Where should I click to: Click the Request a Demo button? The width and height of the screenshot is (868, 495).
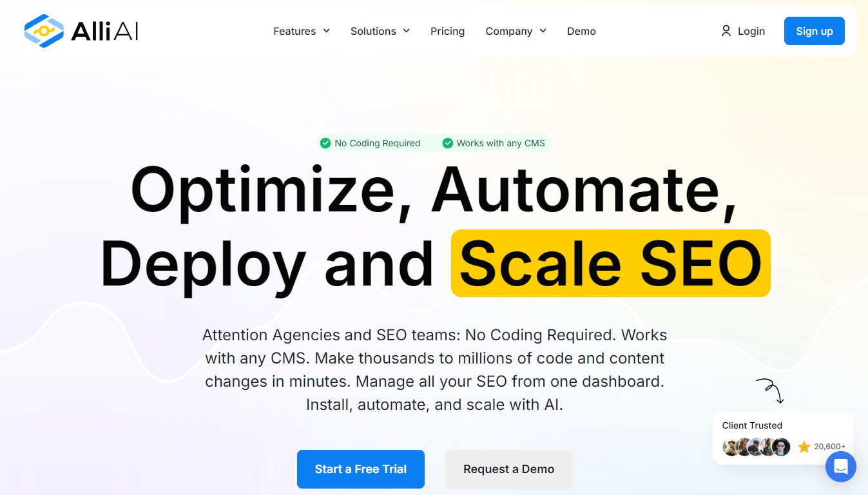click(x=508, y=469)
